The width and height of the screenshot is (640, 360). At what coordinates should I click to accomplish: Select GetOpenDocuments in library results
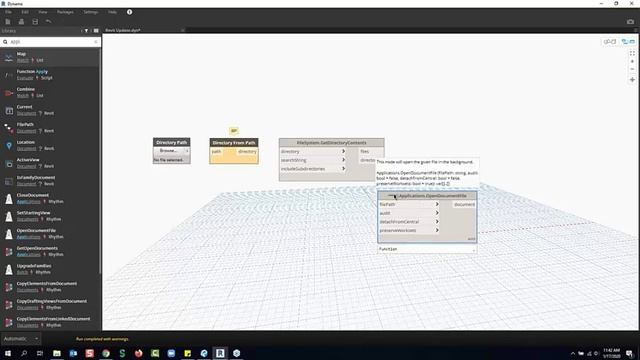[x=50, y=251]
